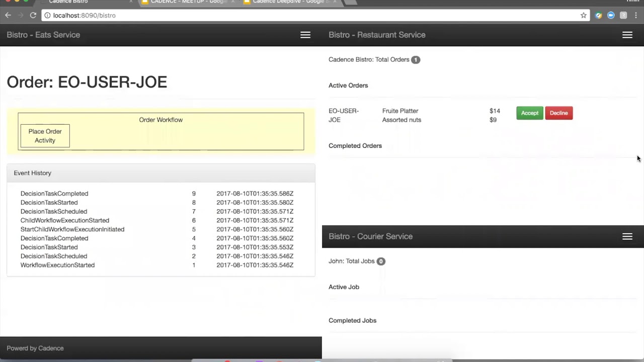The width and height of the screenshot is (644, 362).
Task: Click the Order: EO-USER-JOE heading
Action: click(87, 82)
